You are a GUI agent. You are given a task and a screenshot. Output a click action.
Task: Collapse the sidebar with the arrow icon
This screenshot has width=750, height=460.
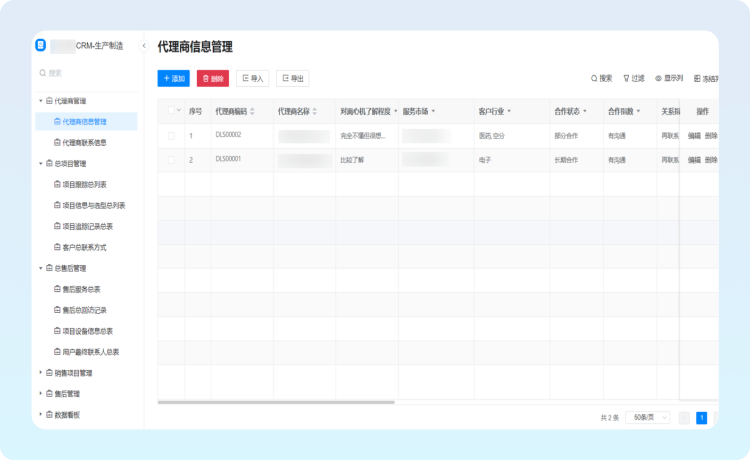(144, 45)
